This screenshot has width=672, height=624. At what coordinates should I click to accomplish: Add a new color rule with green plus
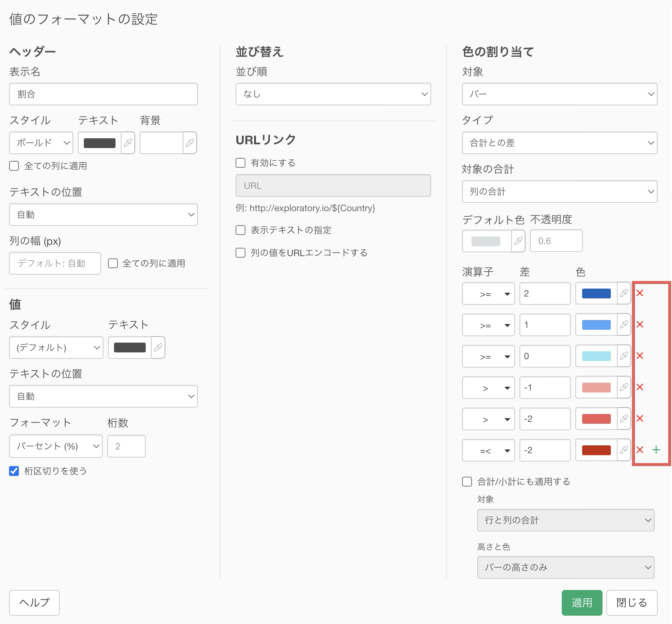pyautogui.click(x=656, y=450)
